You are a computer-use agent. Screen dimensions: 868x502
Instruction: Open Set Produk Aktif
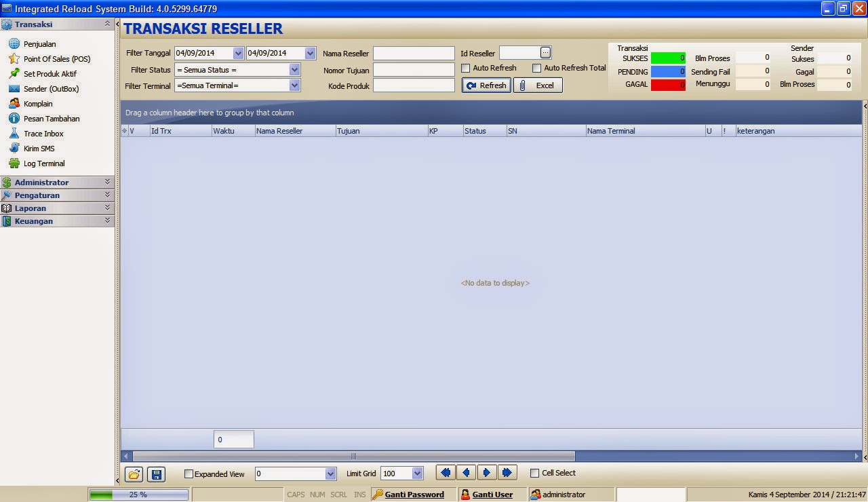(x=51, y=73)
